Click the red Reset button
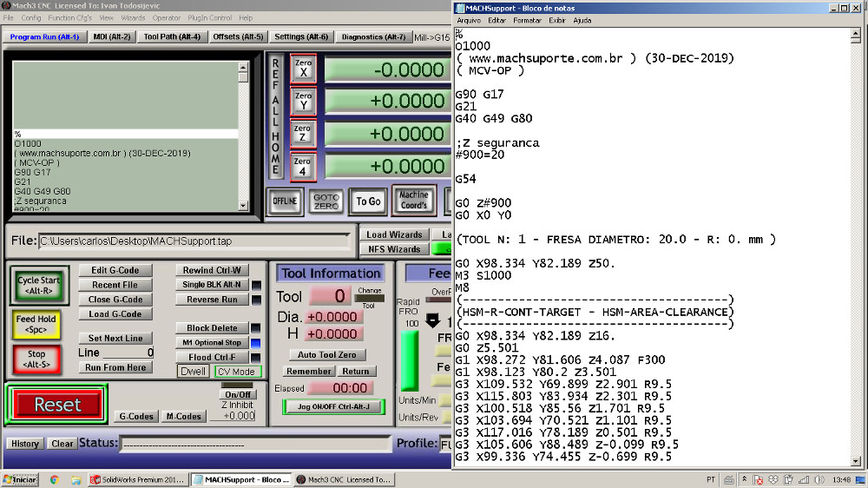Screen dimensions: 868x488 [57, 405]
